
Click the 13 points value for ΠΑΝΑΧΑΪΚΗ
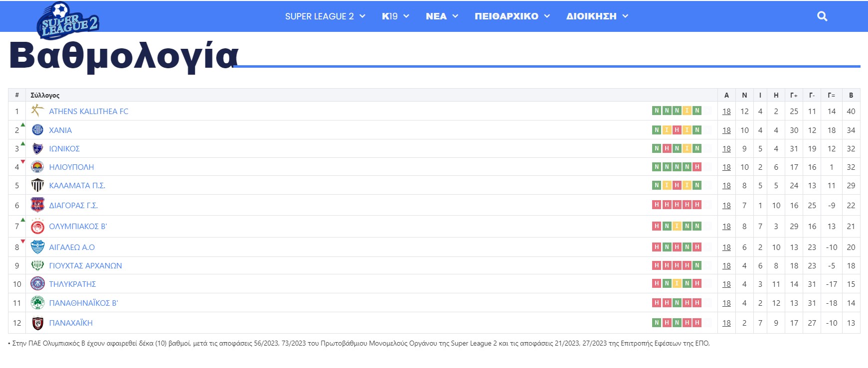click(x=851, y=323)
